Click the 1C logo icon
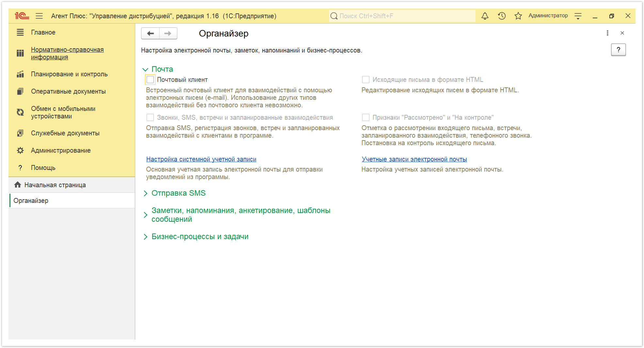This screenshot has width=644, height=348. (x=22, y=16)
